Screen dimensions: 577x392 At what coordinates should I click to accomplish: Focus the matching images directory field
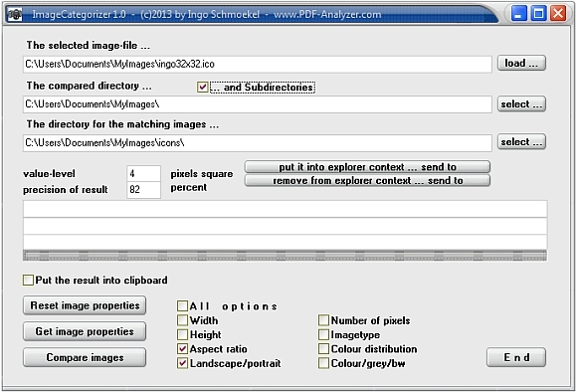coord(258,143)
